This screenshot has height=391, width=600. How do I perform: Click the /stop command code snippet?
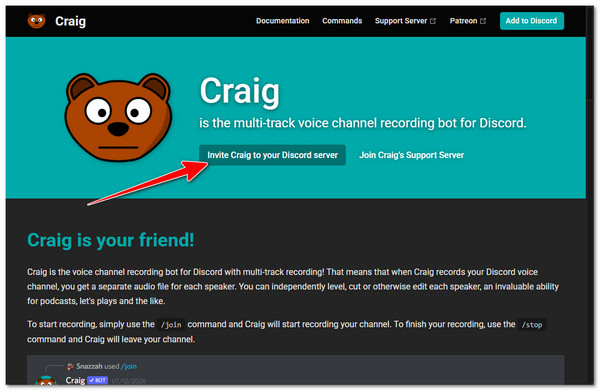532,325
